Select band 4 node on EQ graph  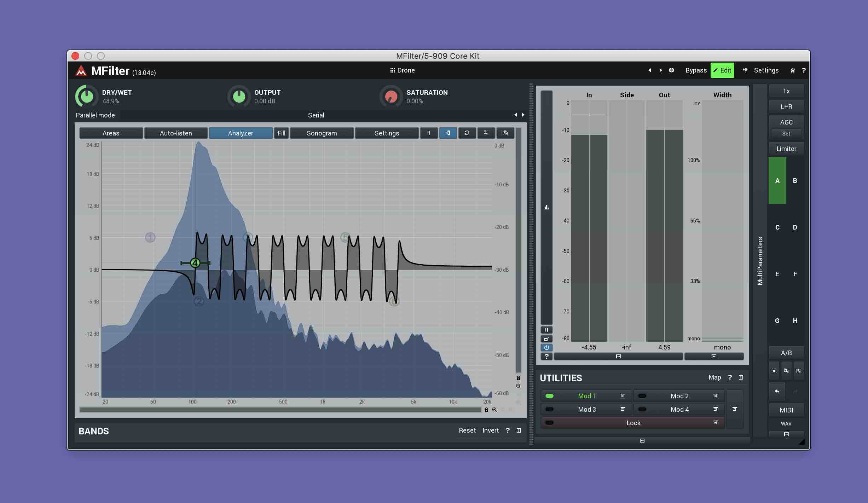coord(195,263)
